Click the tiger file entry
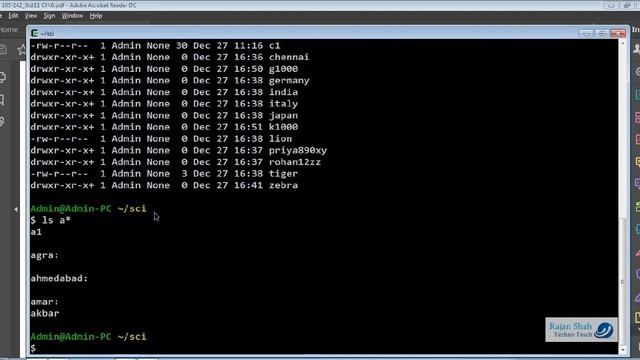 tap(283, 173)
